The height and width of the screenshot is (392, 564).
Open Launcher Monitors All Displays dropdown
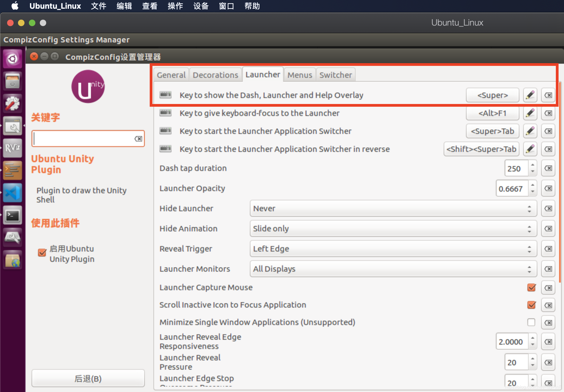[393, 269]
